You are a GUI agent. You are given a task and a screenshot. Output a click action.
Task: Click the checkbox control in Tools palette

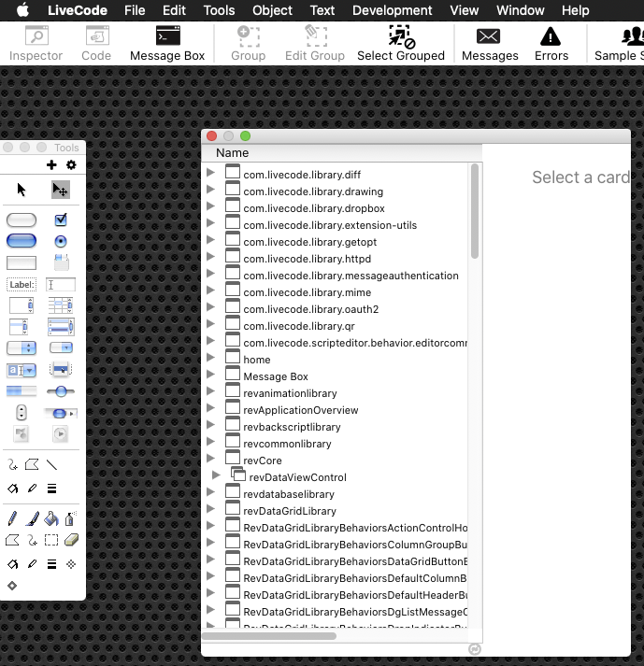[61, 220]
